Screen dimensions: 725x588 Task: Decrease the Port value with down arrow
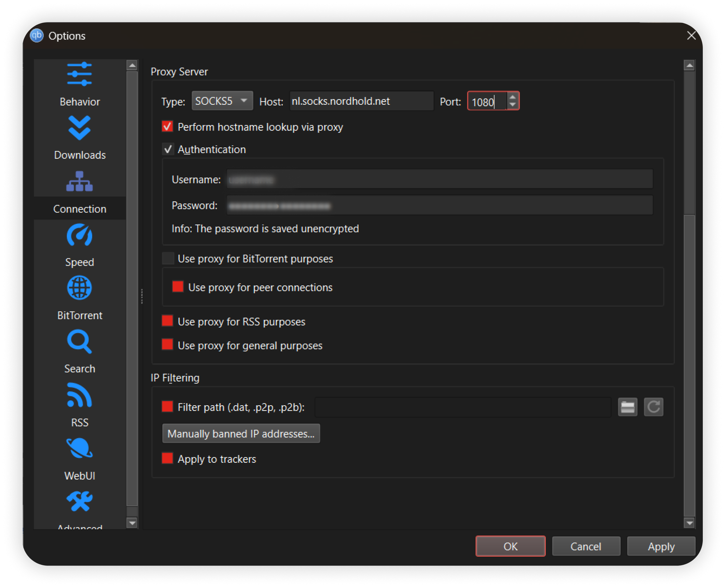click(512, 105)
